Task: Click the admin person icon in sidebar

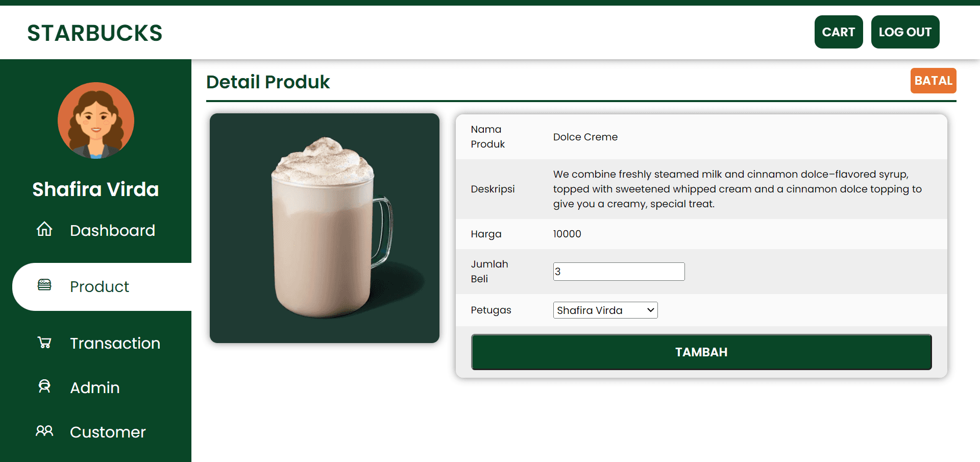Action: (x=44, y=386)
